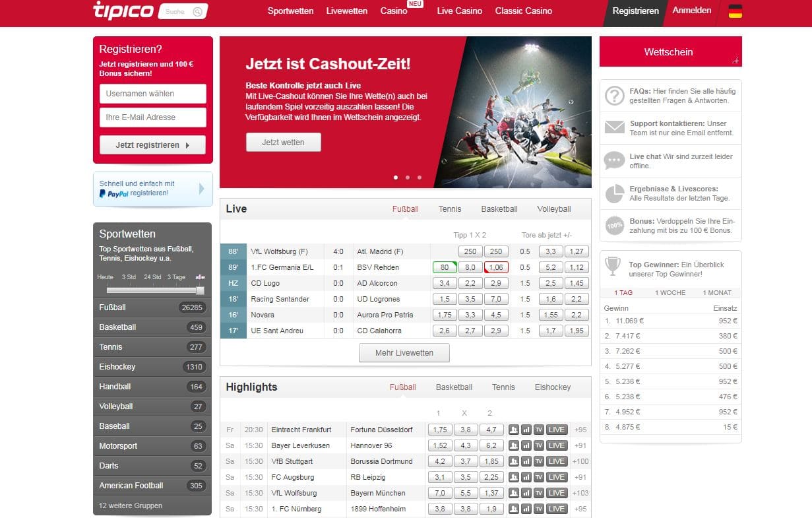Click Jetzt wetten banner button
The width and height of the screenshot is (812, 518).
(284, 143)
